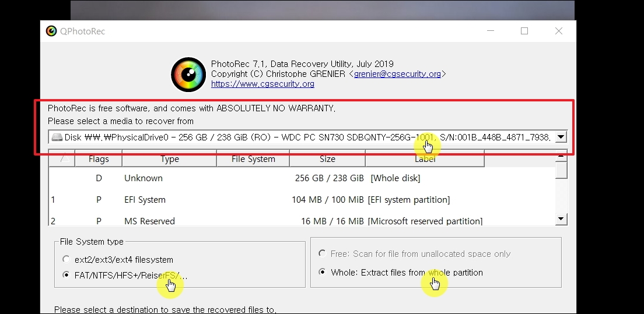Click the 104 MB / 100 MiB size cell
Image resolution: width=644 pixels, height=314 pixels.
point(327,200)
